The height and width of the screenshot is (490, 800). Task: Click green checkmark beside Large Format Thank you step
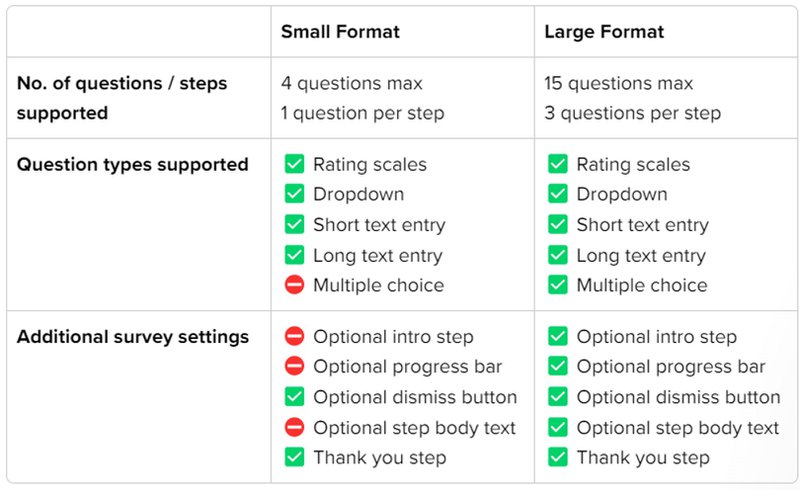click(x=558, y=458)
